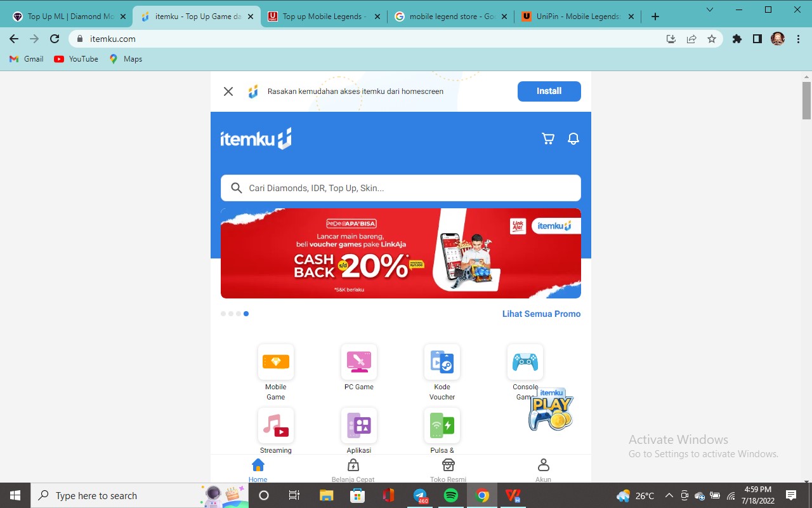Open Microsoft Store from the taskbar

(357, 495)
